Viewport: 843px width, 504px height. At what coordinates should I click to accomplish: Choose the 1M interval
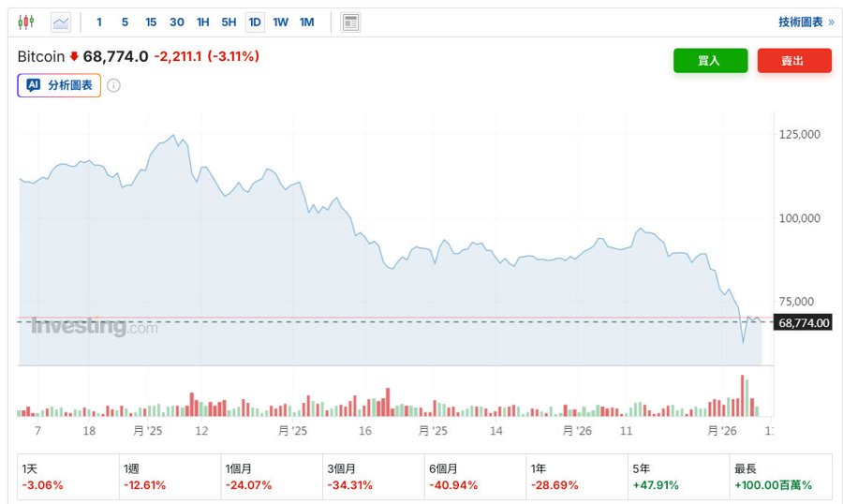306,22
